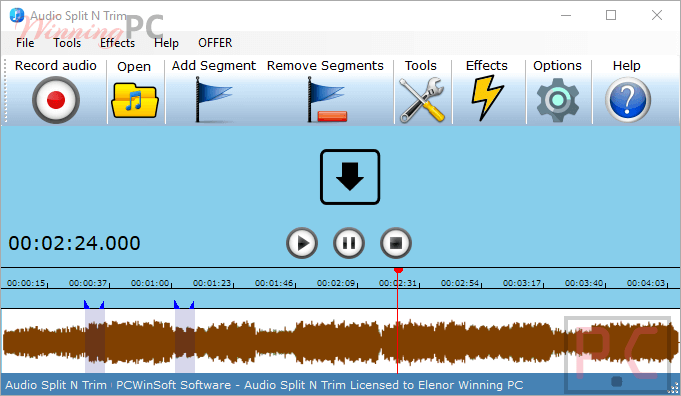
Task: Open Help with the question mark icon
Action: pyautogui.click(x=628, y=100)
